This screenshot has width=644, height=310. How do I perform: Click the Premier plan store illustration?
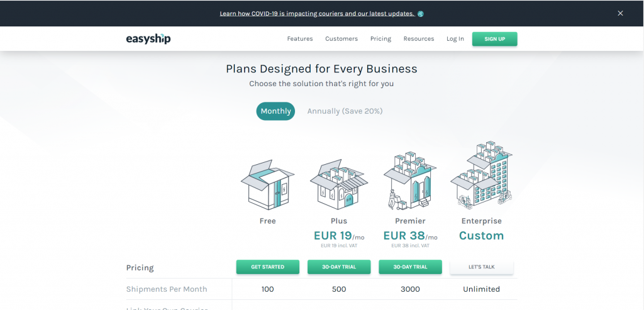click(x=410, y=180)
